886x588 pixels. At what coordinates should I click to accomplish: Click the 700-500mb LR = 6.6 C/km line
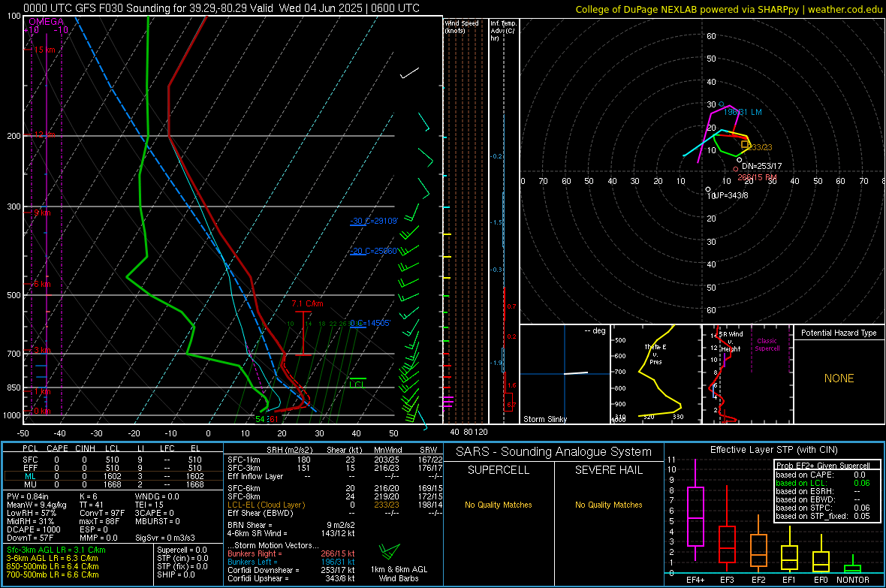[53, 574]
